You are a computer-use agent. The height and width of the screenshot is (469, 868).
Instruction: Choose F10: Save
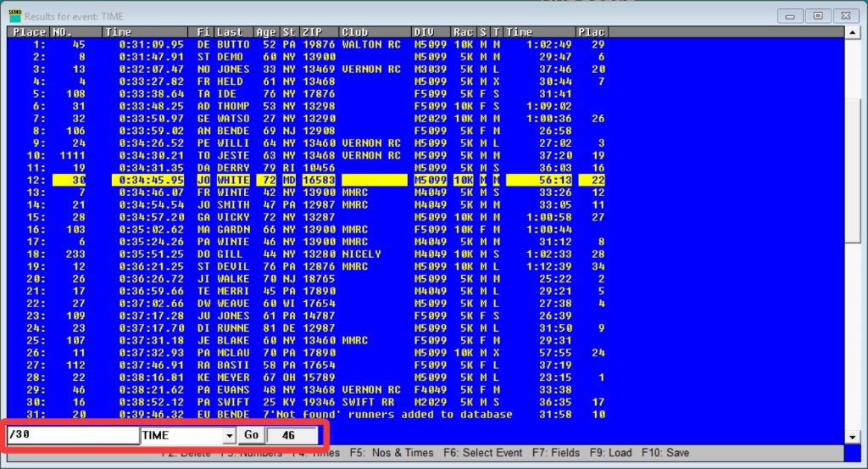pyautogui.click(x=665, y=453)
